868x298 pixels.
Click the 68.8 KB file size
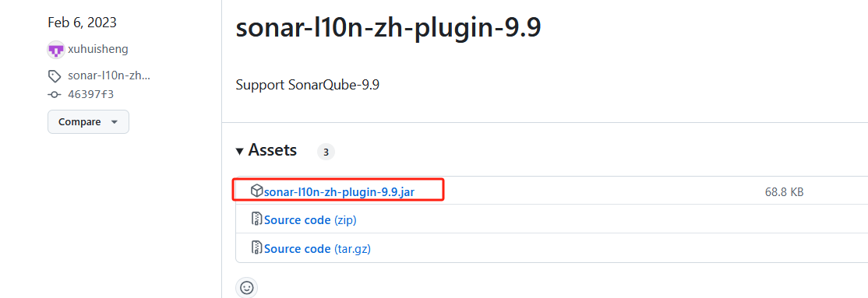click(x=784, y=192)
